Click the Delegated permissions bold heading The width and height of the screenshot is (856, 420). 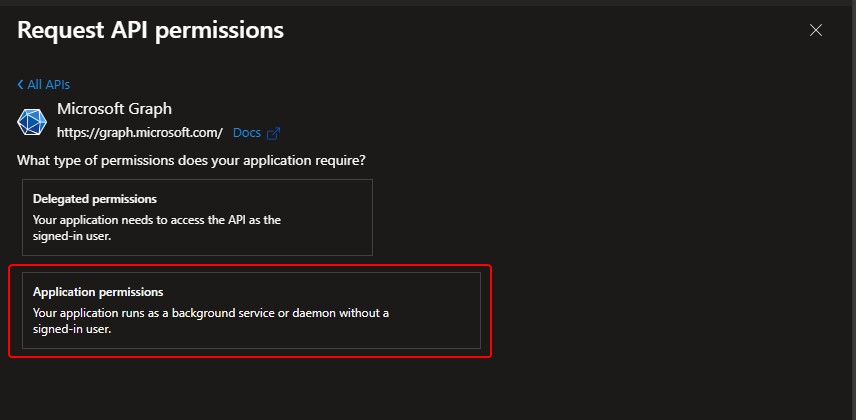click(x=95, y=199)
